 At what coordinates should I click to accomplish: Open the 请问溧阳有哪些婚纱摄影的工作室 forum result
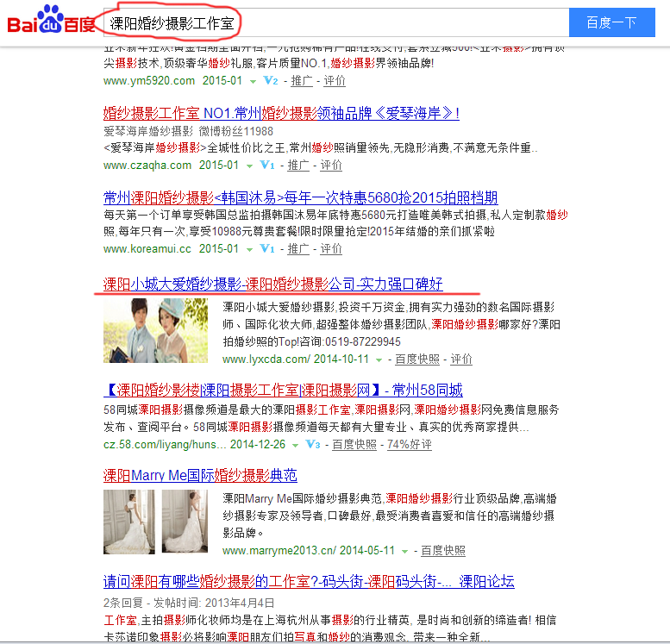point(309,581)
